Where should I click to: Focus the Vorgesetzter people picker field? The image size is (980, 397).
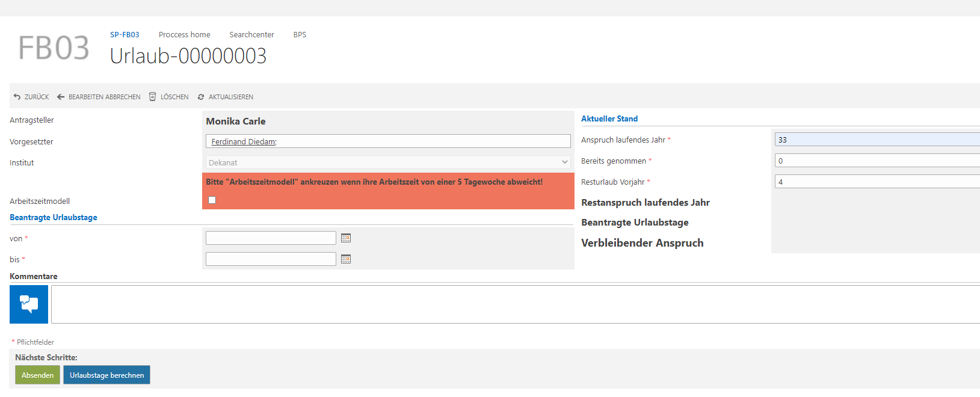click(388, 141)
